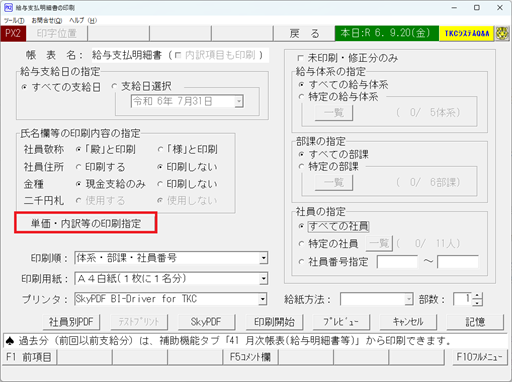512x382 pixels.
Task: Click the PX2 logo button
Action: point(13,33)
